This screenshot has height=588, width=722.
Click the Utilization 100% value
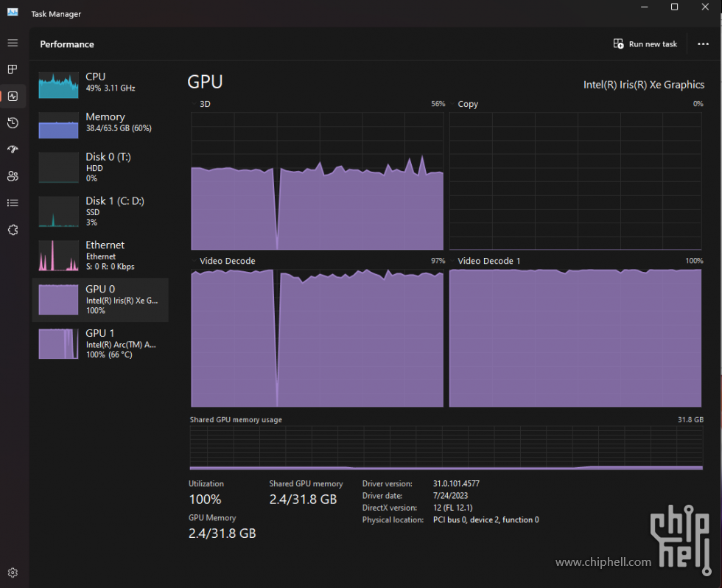click(x=205, y=500)
